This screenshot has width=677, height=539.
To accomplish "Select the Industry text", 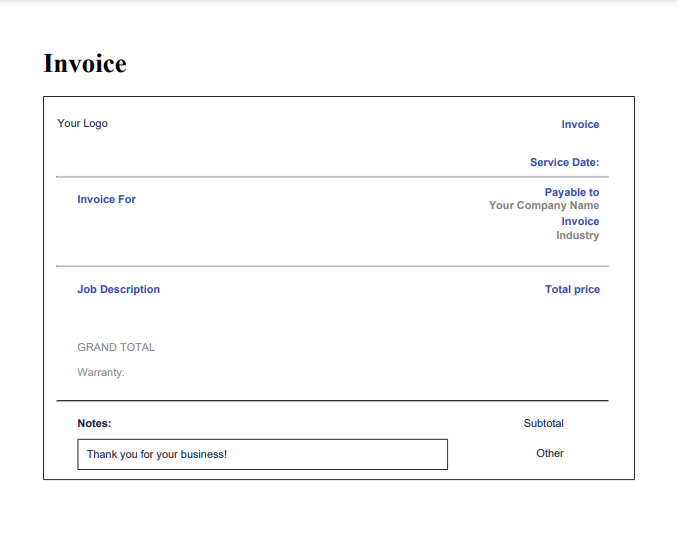I will pyautogui.click(x=577, y=235).
